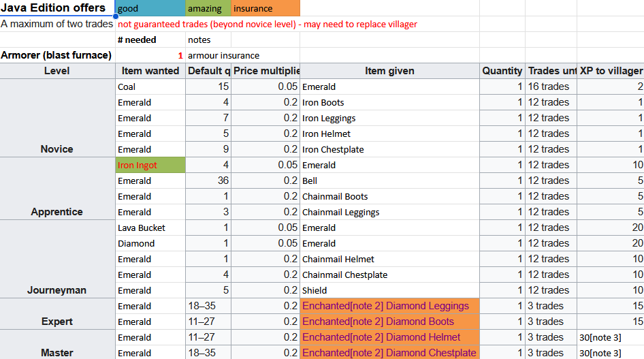This screenshot has width=644, height=359.
Task: Select the 'Diamond' item wanted cell
Action: pyautogui.click(x=150, y=244)
